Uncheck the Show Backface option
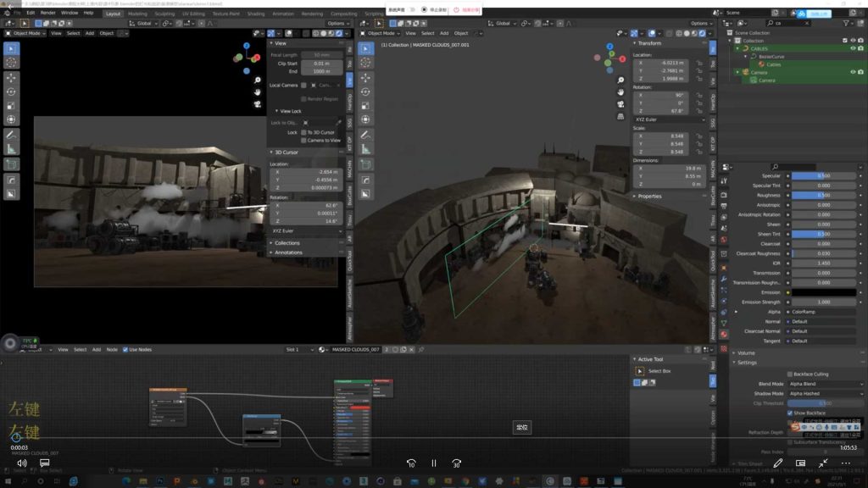 [790, 413]
